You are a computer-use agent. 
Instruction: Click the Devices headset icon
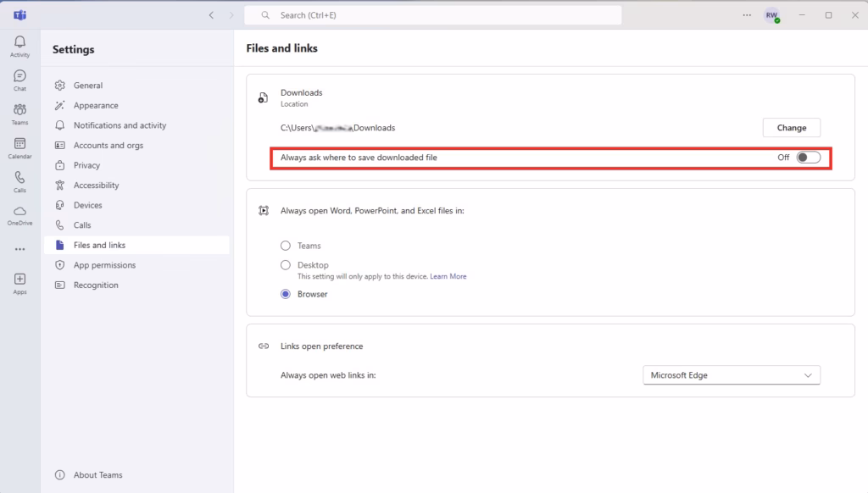coord(60,205)
